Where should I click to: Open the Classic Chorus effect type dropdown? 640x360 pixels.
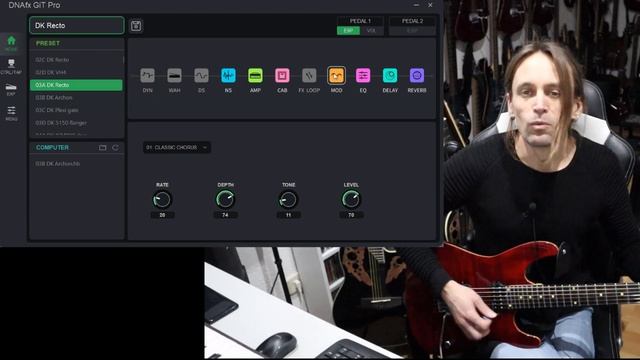coord(177,147)
